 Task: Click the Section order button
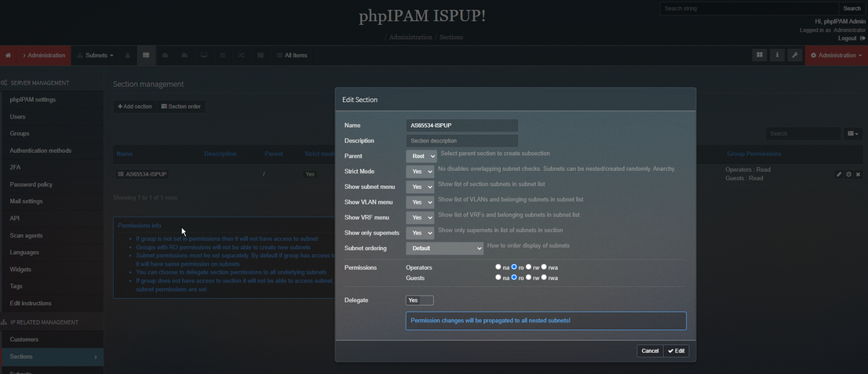(x=181, y=106)
